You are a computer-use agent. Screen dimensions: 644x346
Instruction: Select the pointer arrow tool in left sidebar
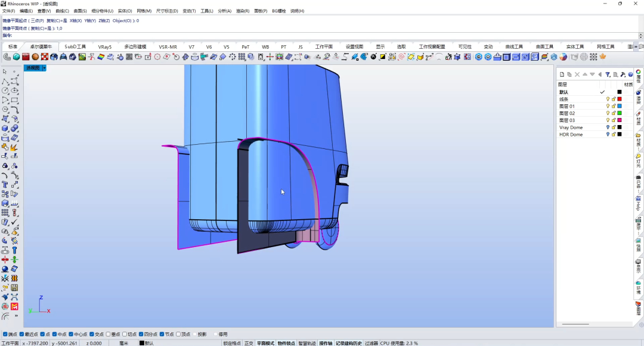tap(5, 71)
